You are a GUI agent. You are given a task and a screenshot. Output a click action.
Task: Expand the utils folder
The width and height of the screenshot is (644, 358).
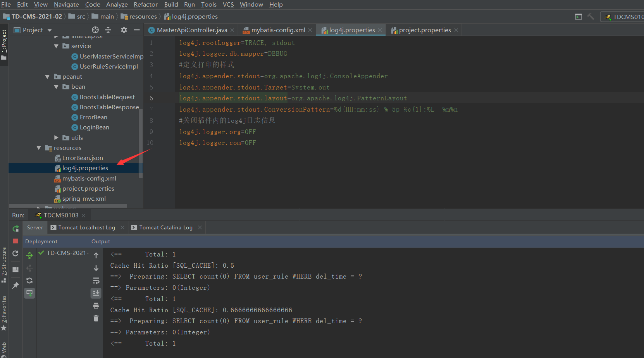pyautogui.click(x=56, y=138)
